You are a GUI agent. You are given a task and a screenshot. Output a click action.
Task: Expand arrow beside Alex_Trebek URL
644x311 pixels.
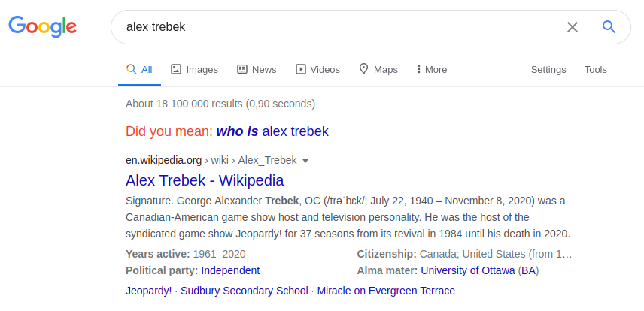[305, 161]
